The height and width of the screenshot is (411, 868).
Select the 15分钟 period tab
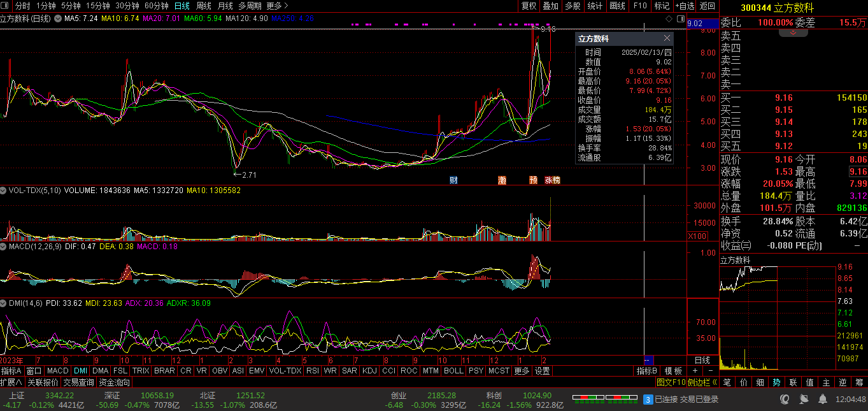tap(98, 6)
